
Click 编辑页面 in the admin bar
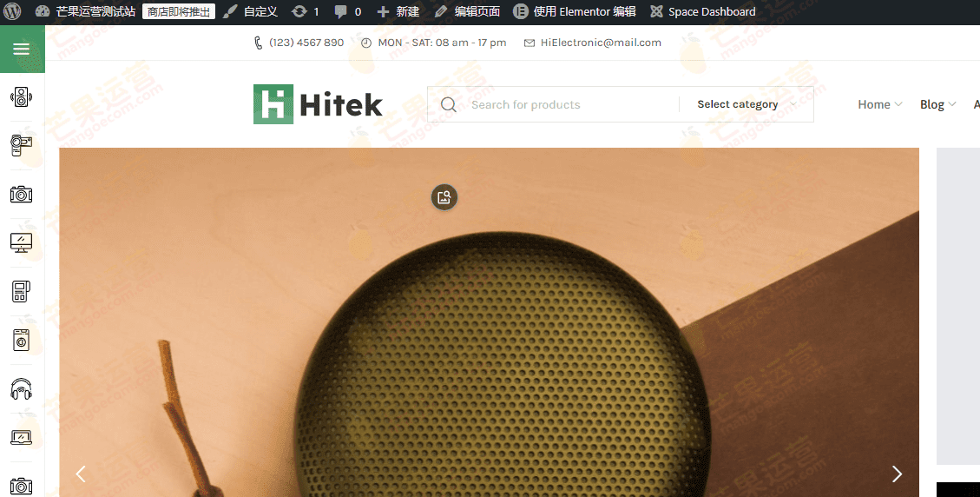pyautogui.click(x=468, y=12)
